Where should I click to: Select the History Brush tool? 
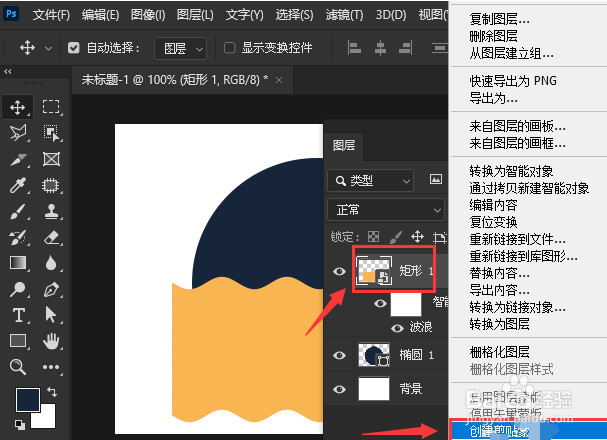pos(18,238)
